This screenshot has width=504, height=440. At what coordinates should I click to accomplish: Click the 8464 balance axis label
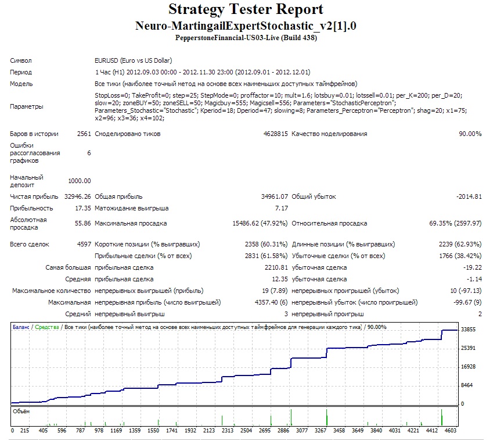tap(467, 385)
